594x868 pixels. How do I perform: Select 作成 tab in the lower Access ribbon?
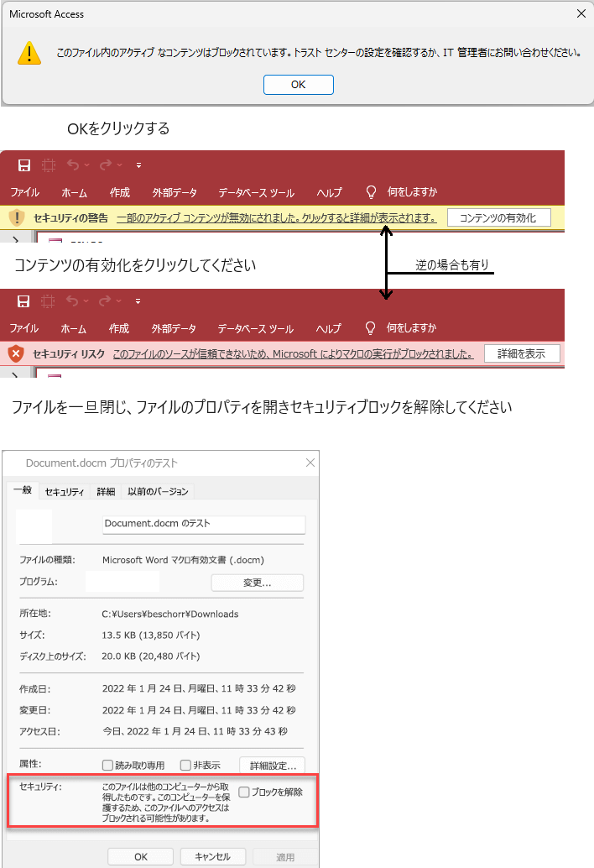pos(119,328)
